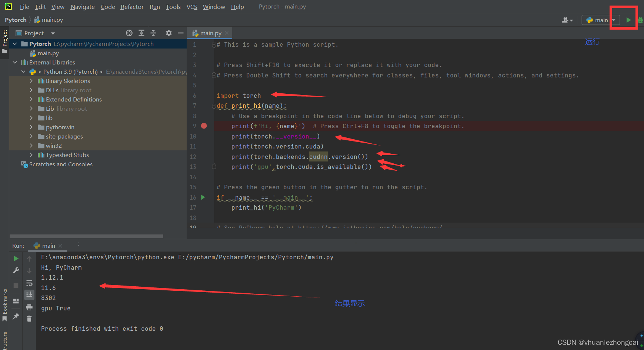Click the green run gutter arrow at line 16
The height and width of the screenshot is (350, 644).
point(203,197)
